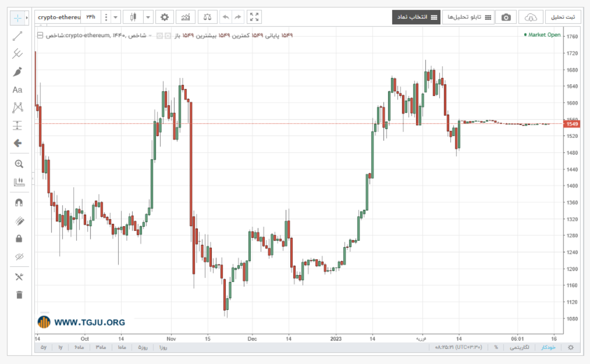This screenshot has width=590, height=364.
Task: Take a chart snapshot with camera icon
Action: pyautogui.click(x=506, y=17)
